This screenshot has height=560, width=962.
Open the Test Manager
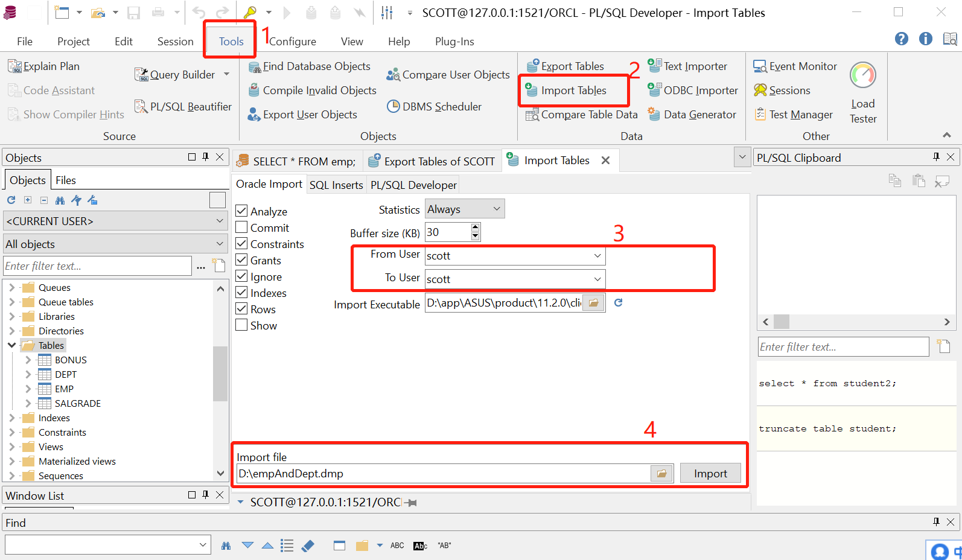(793, 115)
